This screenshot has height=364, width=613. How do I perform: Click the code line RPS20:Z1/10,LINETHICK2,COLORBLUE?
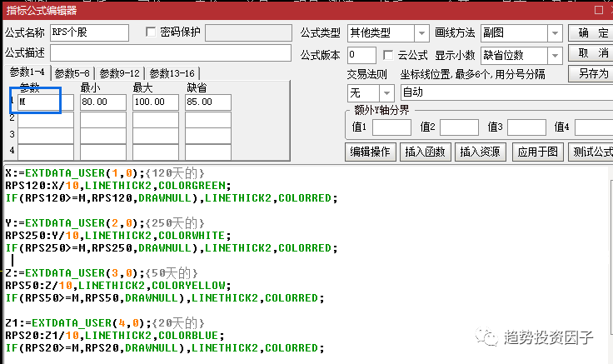point(115,336)
